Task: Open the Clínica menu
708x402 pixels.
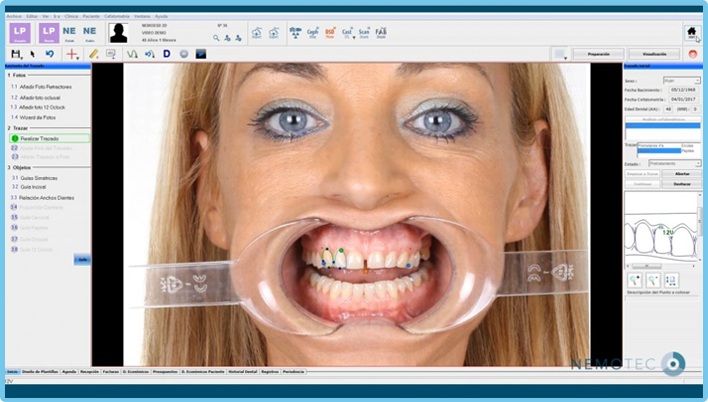Action: click(x=71, y=16)
